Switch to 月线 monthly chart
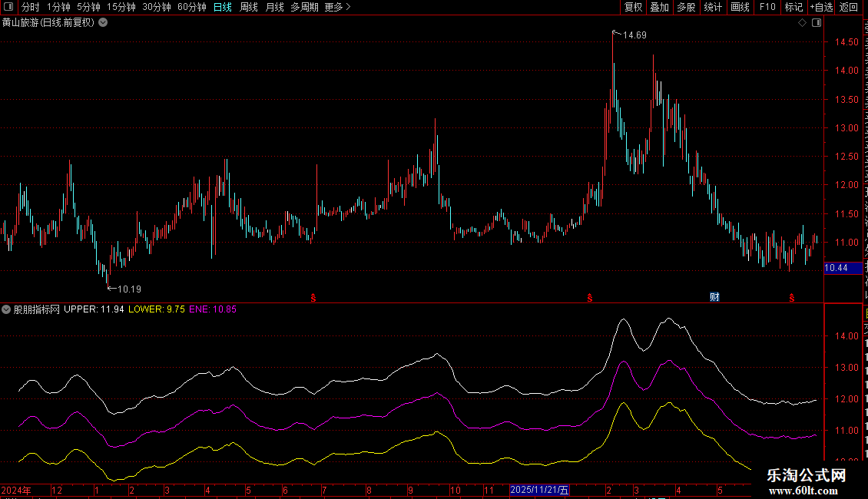868x499 pixels. (x=274, y=7)
